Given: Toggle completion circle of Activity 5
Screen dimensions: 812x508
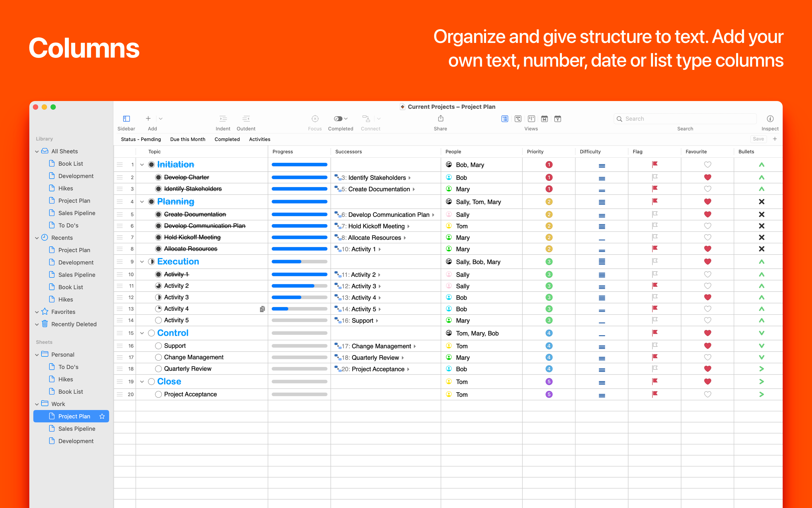Looking at the screenshot, I should [x=158, y=320].
